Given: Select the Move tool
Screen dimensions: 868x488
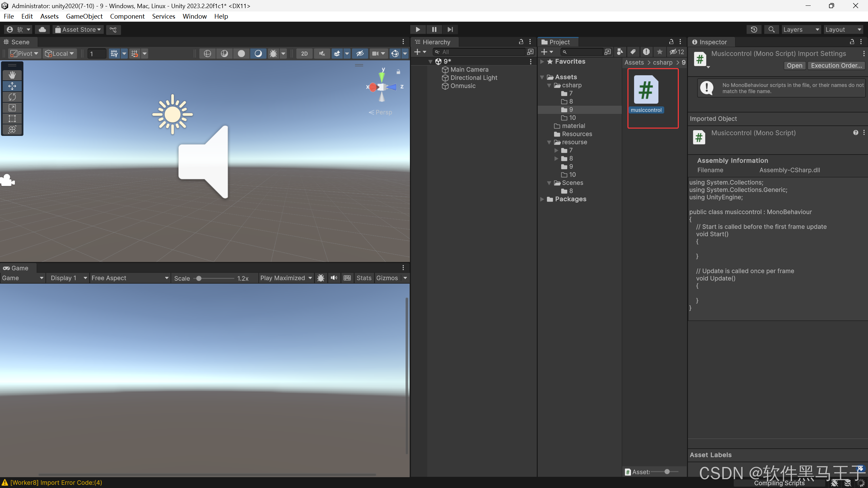Looking at the screenshot, I should coord(12,86).
